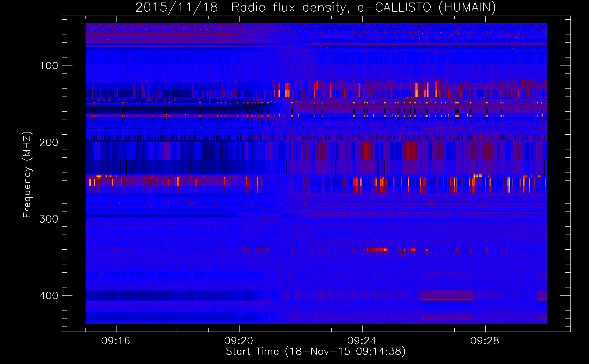
Task: Click the 300 frequency axis label
Action: coord(49,219)
